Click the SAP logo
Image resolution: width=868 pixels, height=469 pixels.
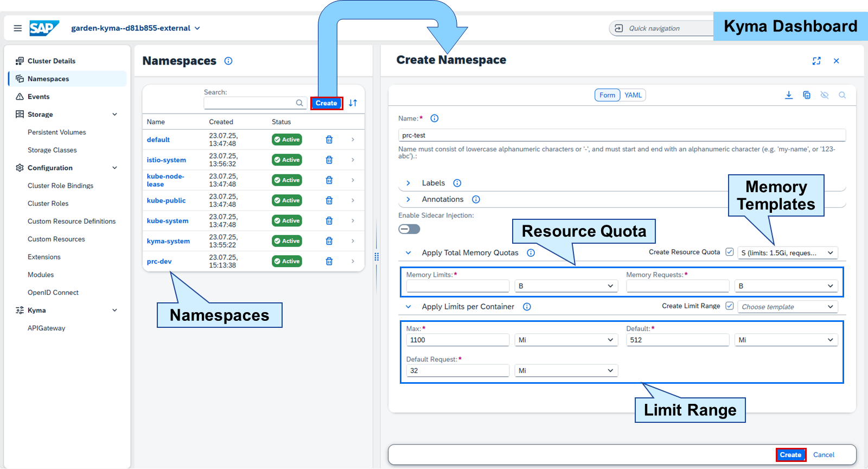[44, 28]
